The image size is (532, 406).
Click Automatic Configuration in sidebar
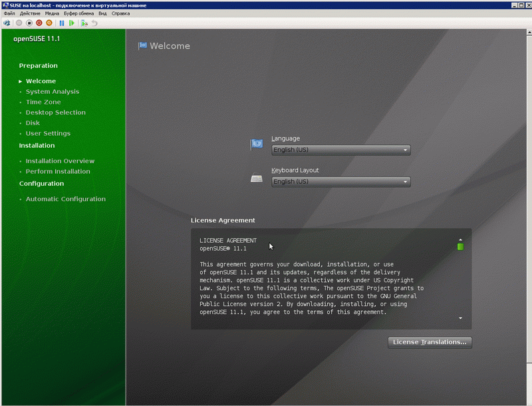(x=65, y=199)
